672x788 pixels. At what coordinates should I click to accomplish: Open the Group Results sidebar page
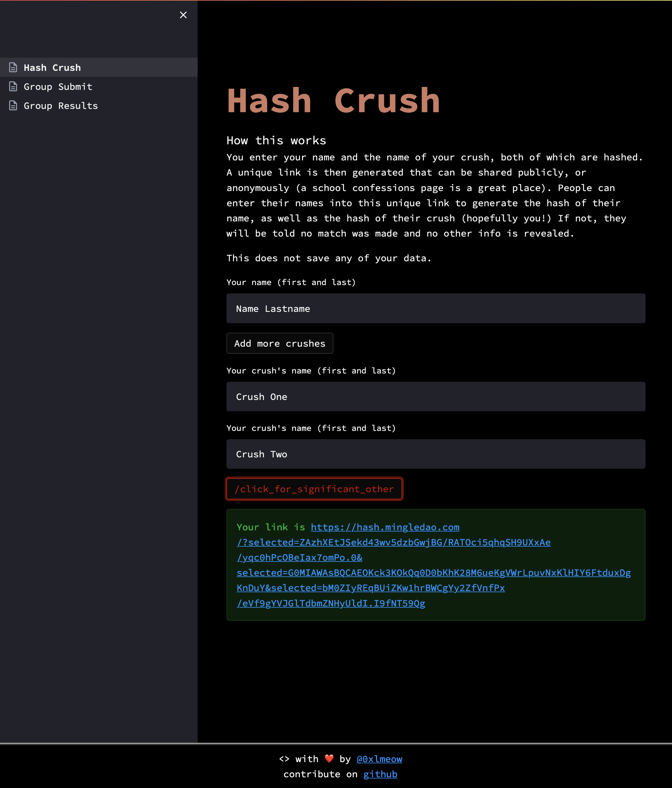click(99, 105)
